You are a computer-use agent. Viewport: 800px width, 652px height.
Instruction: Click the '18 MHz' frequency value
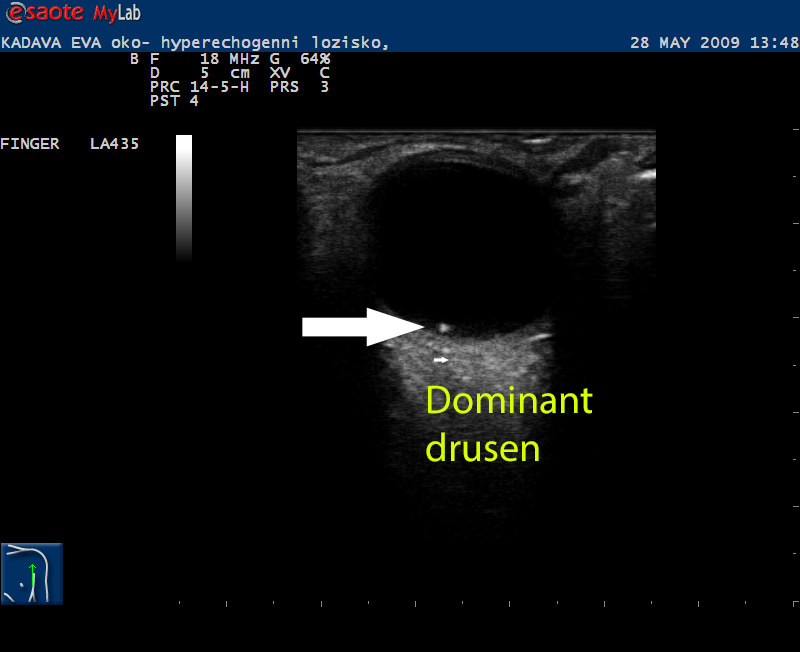point(230,59)
